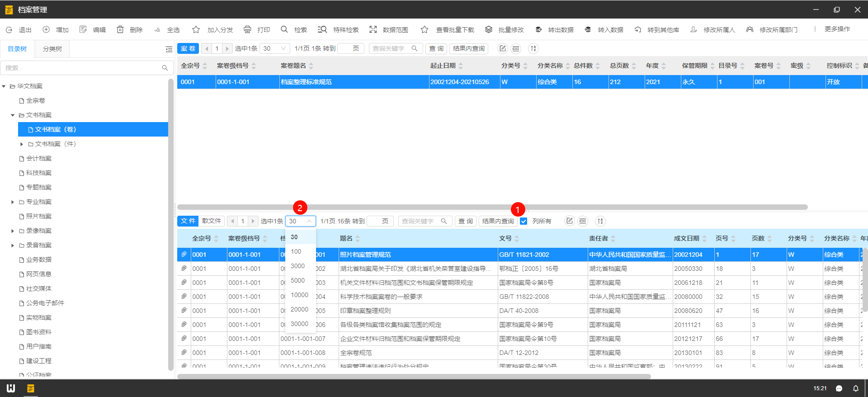This screenshot has width=868, height=397.
Task: Collapse the sidebar with the toggle icon
Action: click(169, 49)
